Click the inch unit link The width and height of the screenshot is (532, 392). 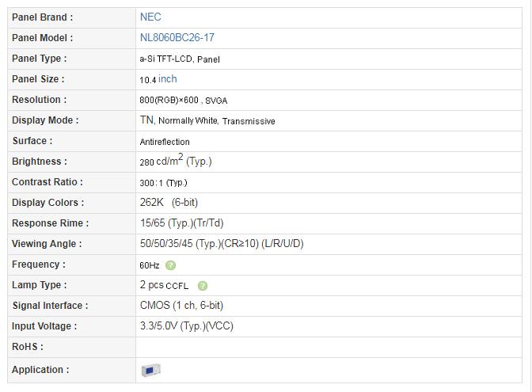pos(168,78)
